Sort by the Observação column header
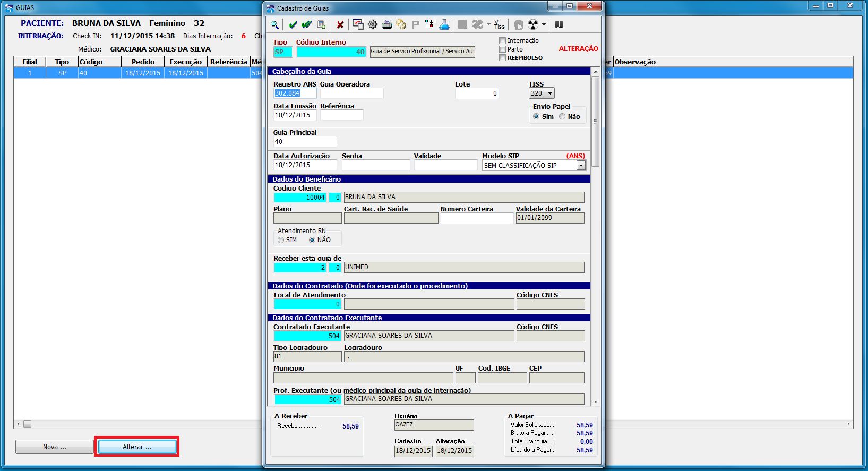The height and width of the screenshot is (471, 868). click(733, 62)
